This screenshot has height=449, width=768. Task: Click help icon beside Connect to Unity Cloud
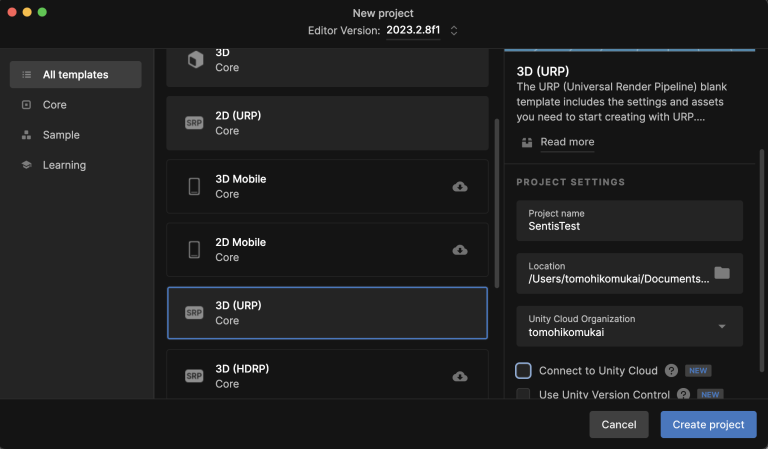click(x=671, y=370)
